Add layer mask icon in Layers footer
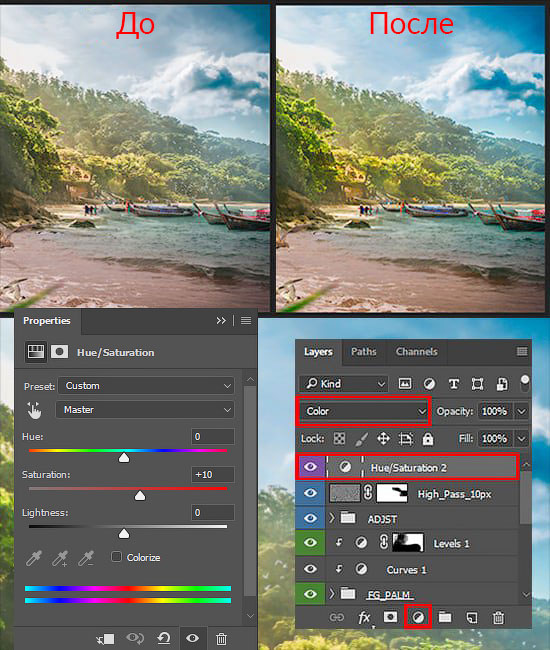This screenshot has width=550, height=650. click(390, 617)
